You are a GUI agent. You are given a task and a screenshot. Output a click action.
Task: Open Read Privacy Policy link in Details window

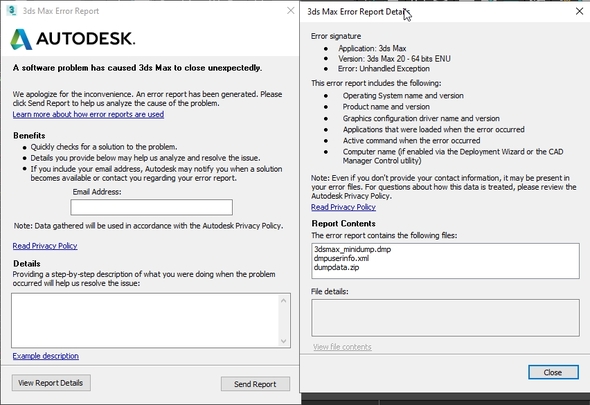[x=343, y=207]
